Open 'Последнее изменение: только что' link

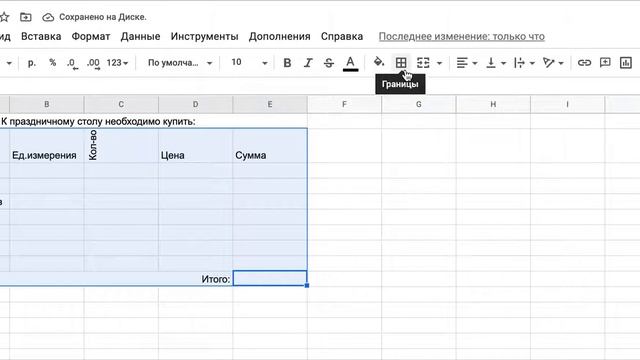click(x=462, y=37)
